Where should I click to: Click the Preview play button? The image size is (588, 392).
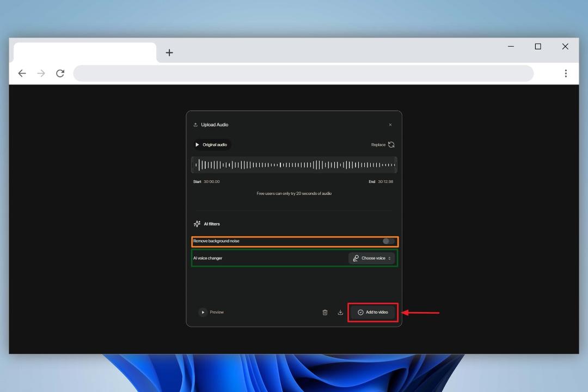click(x=203, y=312)
